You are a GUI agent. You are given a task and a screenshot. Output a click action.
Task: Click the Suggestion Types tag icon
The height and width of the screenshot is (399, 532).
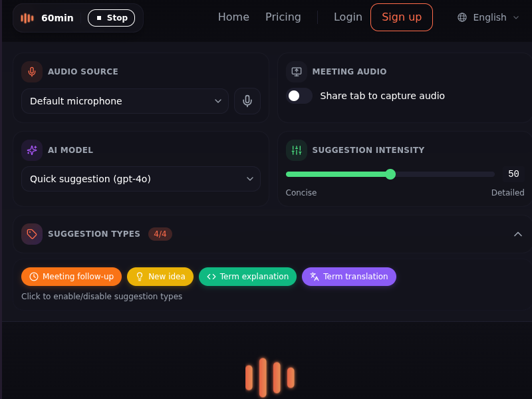[x=32, y=234]
